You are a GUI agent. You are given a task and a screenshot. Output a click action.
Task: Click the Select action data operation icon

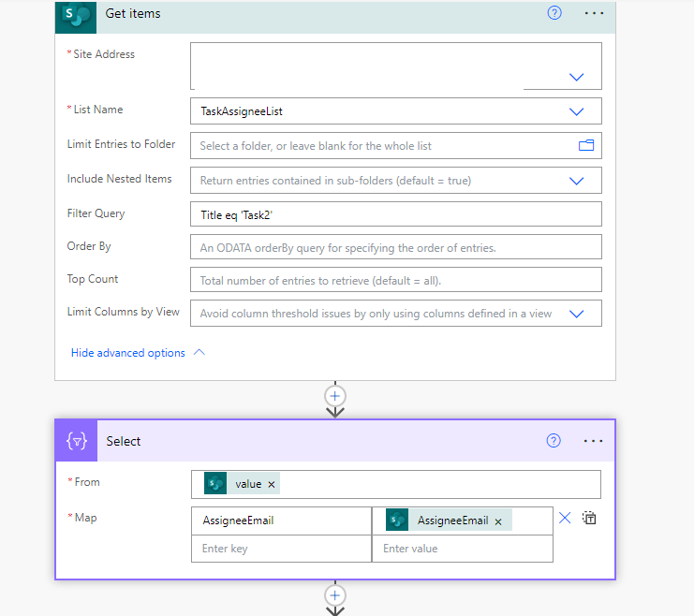click(76, 441)
